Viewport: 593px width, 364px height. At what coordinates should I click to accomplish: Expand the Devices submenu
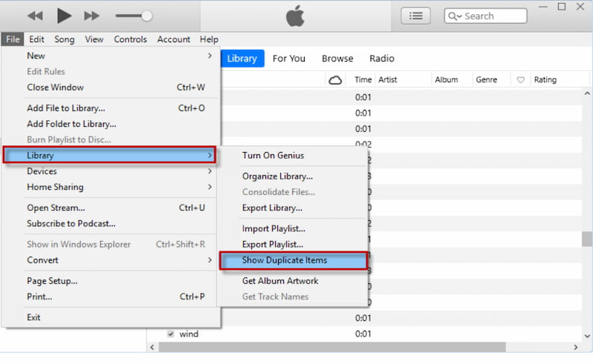point(110,171)
